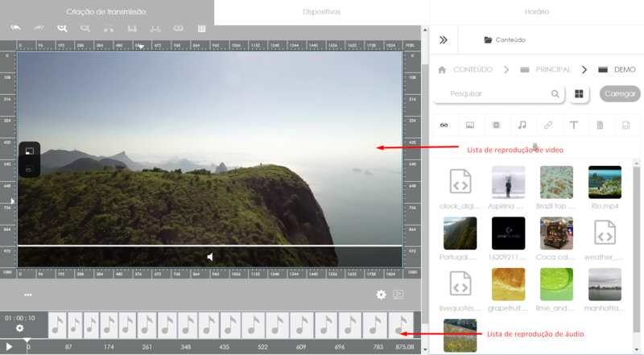The image size is (644, 355).
Task: Go to PRINCIPAL folder in breadcrumb
Action: [x=553, y=70]
